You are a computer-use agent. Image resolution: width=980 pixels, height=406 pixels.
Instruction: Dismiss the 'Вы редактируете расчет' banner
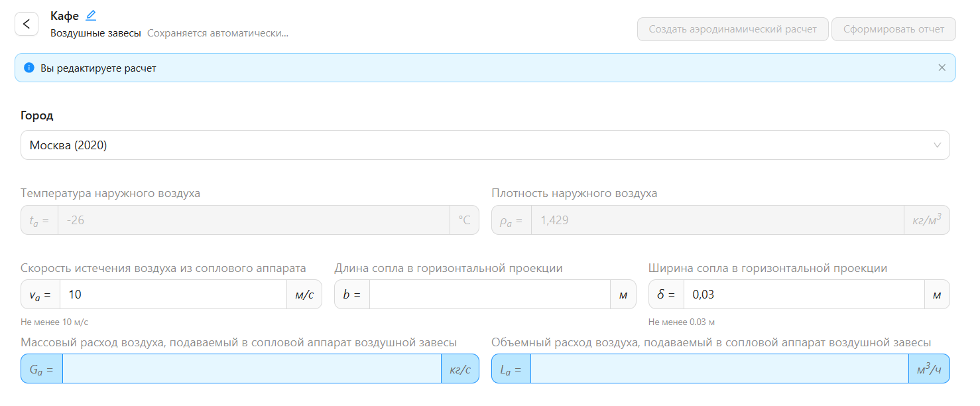(942, 68)
